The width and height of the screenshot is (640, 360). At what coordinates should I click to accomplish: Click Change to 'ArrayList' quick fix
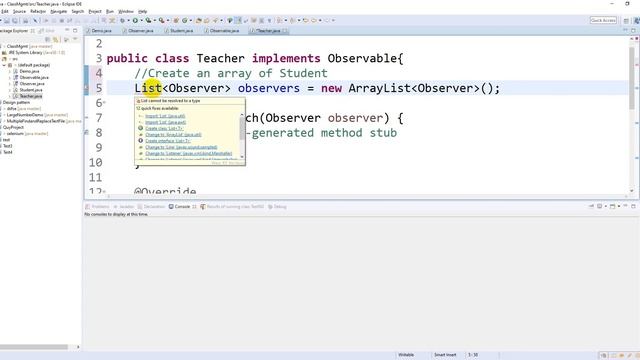pos(173,134)
